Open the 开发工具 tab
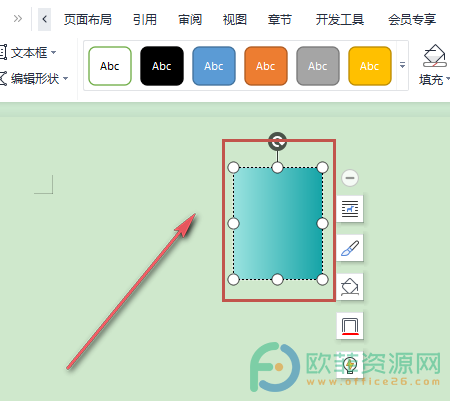Viewport: 450px width, 401px height. tap(340, 20)
